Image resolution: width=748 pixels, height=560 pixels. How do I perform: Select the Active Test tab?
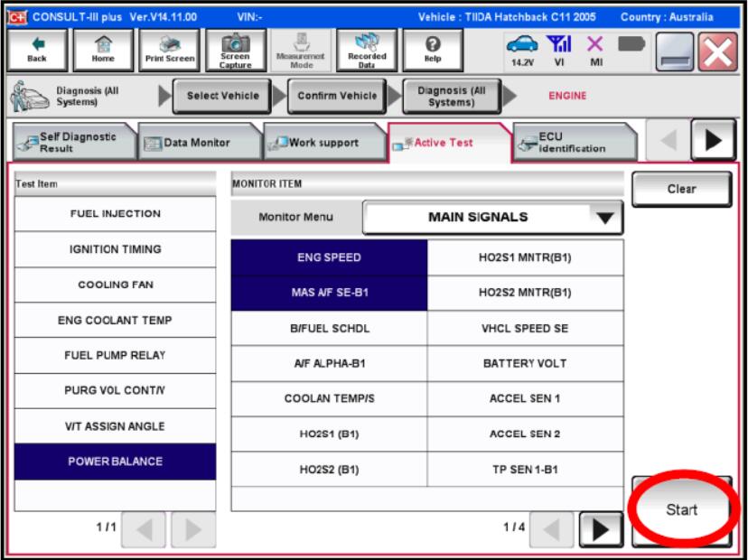click(450, 142)
